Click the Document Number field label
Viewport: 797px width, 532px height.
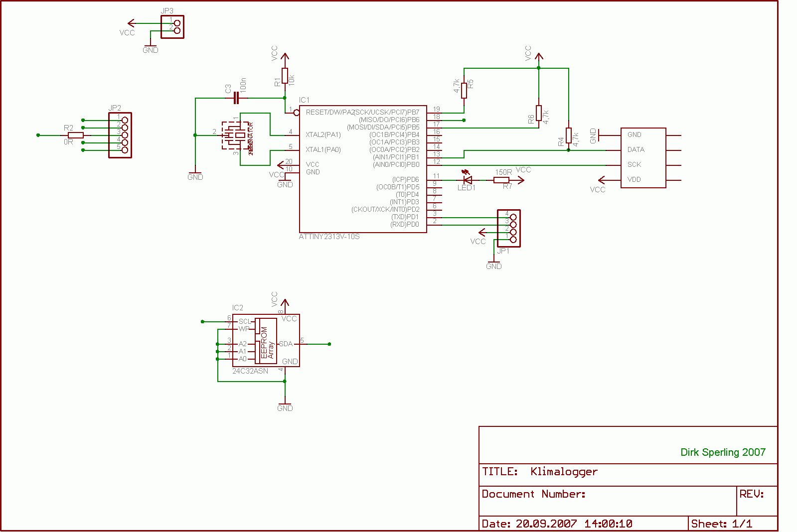tap(534, 494)
